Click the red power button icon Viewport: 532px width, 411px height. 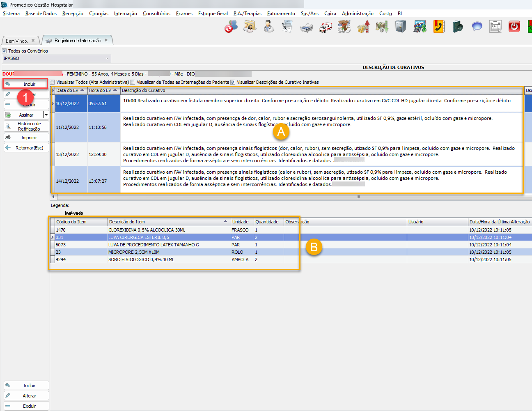(514, 27)
